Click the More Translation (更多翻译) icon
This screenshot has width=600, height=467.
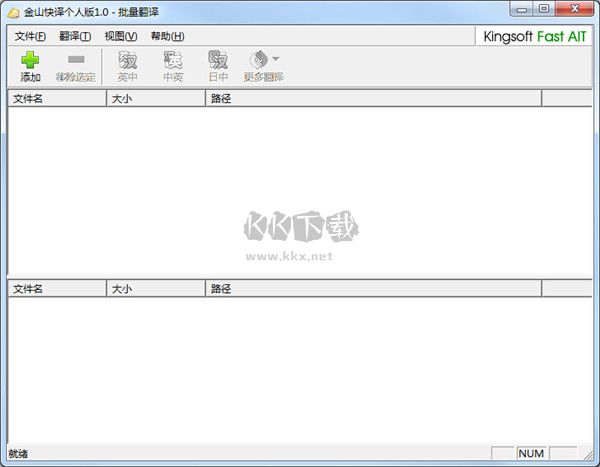pyautogui.click(x=259, y=59)
